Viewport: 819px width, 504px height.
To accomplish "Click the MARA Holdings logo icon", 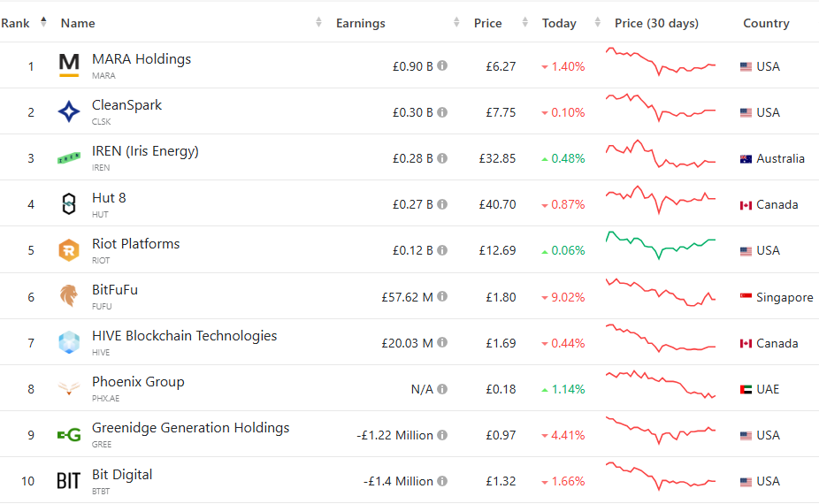I will coord(69,65).
